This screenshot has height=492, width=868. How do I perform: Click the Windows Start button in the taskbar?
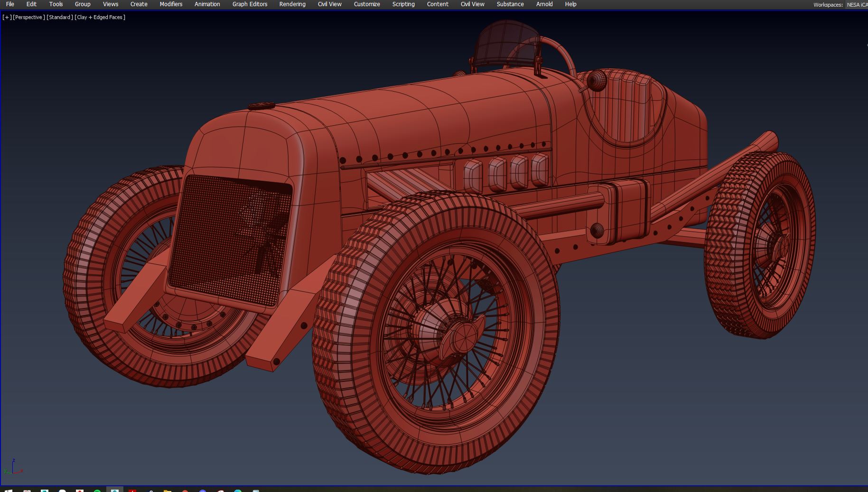pos(8,490)
